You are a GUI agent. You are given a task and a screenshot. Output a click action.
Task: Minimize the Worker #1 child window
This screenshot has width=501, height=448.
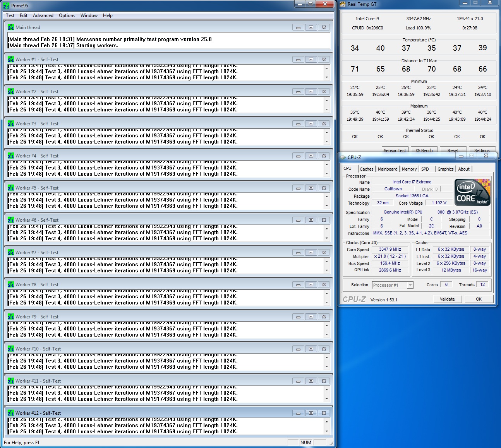[298, 60]
